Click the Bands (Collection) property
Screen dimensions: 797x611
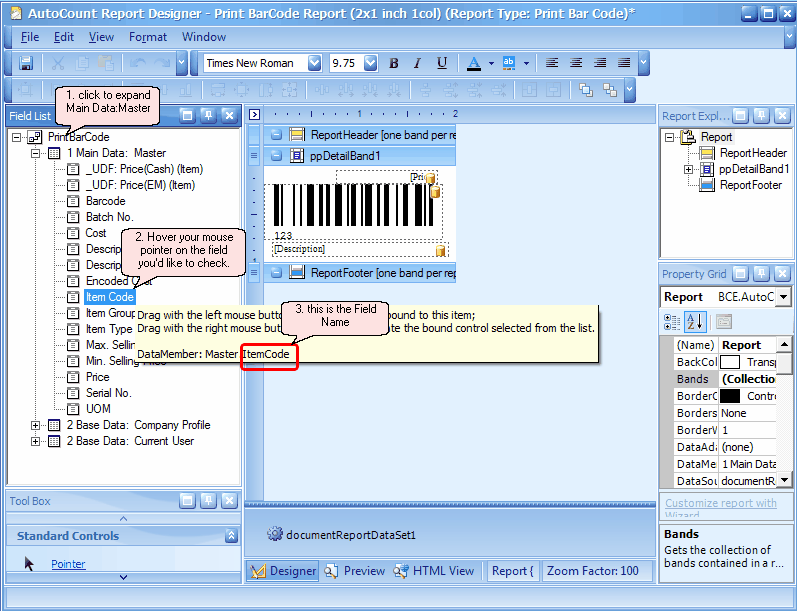coord(725,379)
